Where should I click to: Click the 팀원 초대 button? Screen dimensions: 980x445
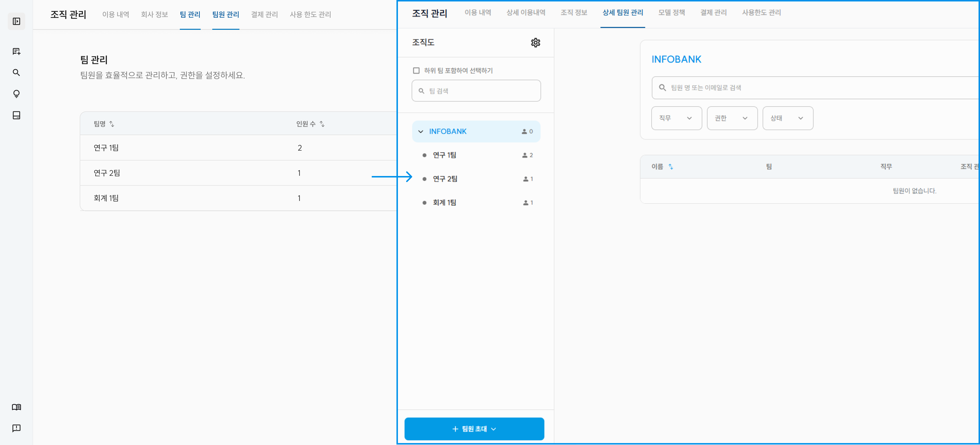[474, 429]
